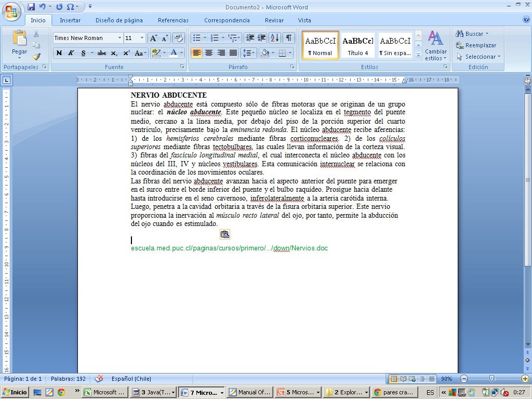The height and width of the screenshot is (399, 532).
Task: Toggle show paragraph marks (¶)
Action: click(x=288, y=38)
